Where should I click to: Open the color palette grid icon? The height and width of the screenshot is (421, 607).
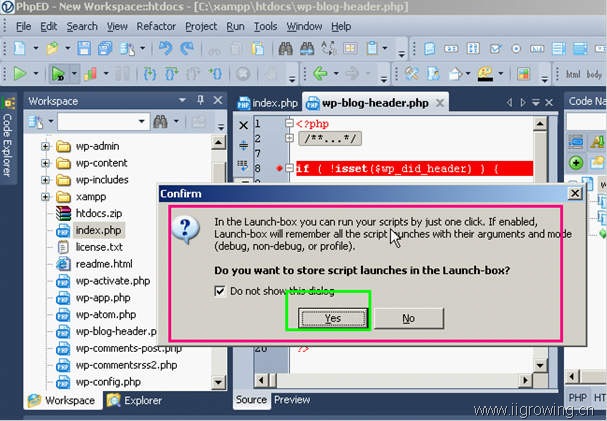click(x=523, y=73)
